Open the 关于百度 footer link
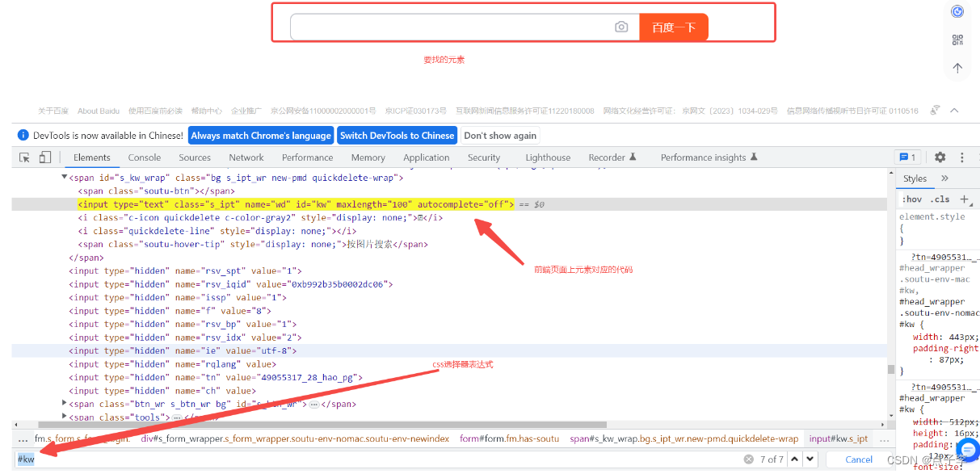Viewport: 980px width, 474px height. point(53,111)
